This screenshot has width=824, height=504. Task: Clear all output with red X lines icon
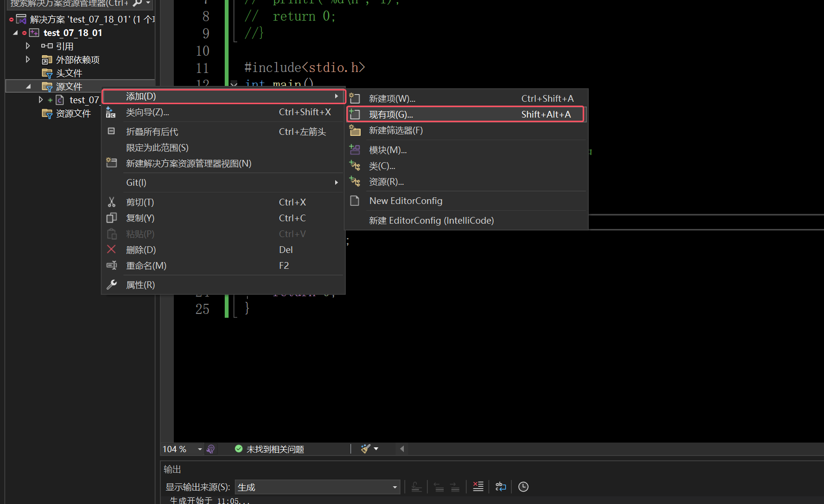tap(478, 487)
